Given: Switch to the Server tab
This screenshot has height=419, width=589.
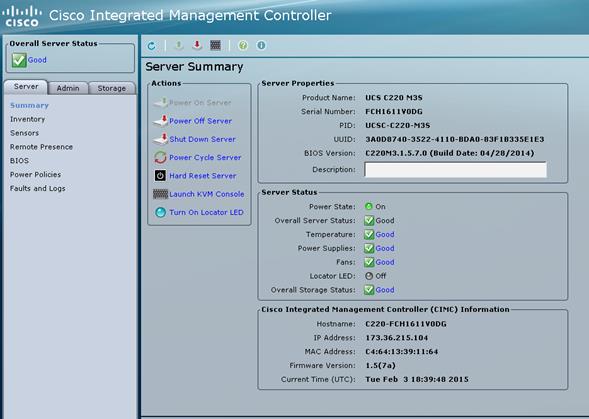Looking at the screenshot, I should [x=26, y=87].
